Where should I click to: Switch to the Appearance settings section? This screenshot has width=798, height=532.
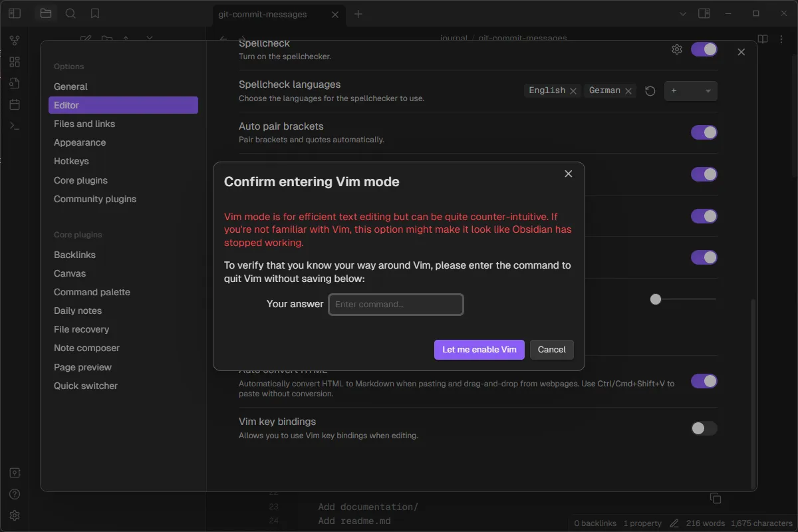pyautogui.click(x=80, y=142)
